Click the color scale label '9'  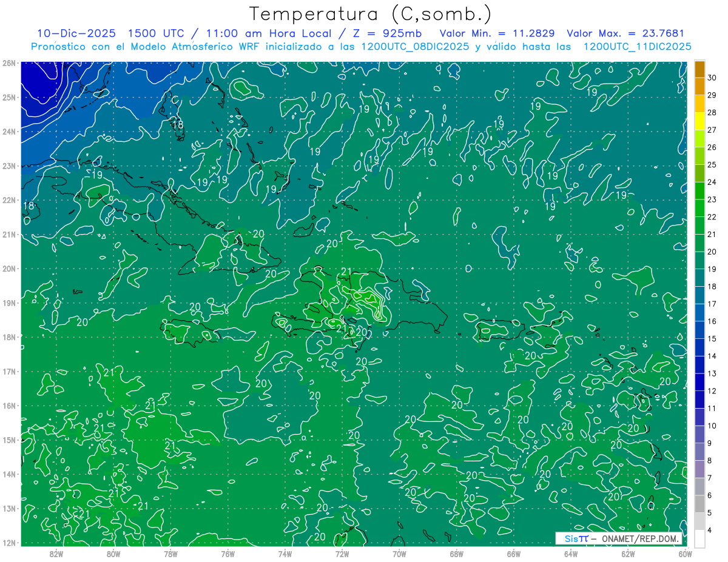[x=710, y=443]
